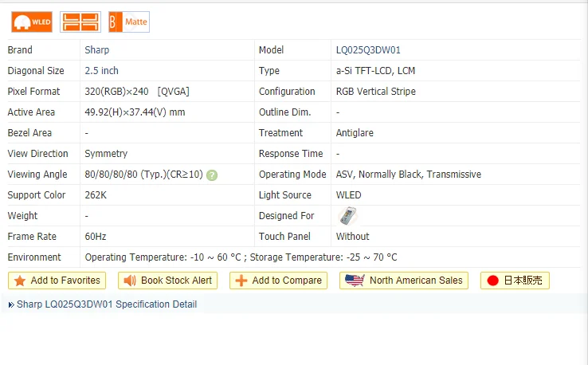Click the Without touch panel value
The width and height of the screenshot is (588, 365).
(x=352, y=237)
